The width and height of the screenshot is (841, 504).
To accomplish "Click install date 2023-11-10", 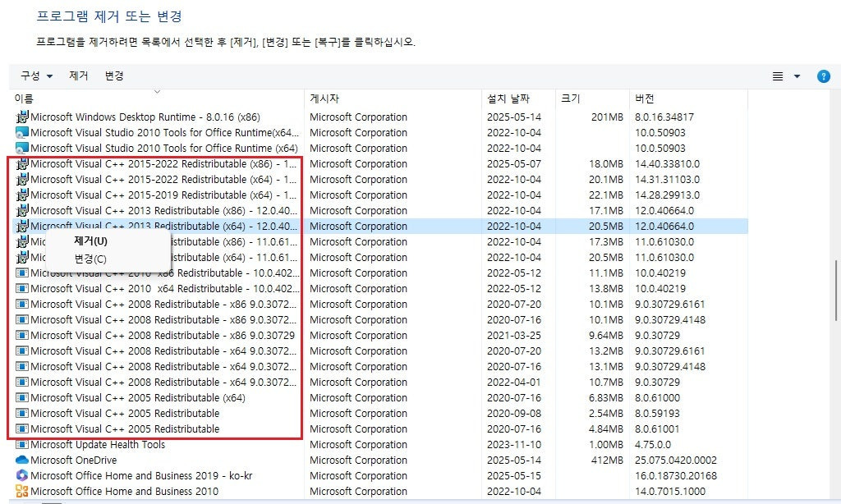I will pyautogui.click(x=514, y=444).
